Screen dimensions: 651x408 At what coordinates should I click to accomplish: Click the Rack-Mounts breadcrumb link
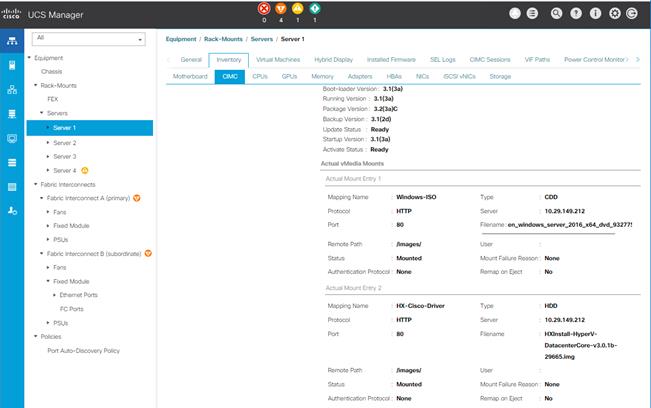[223, 39]
